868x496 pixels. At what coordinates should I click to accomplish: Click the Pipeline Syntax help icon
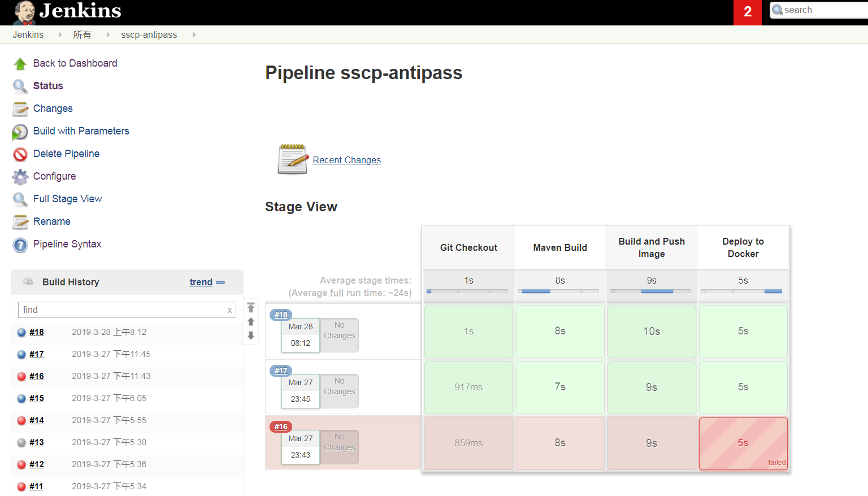tap(20, 245)
